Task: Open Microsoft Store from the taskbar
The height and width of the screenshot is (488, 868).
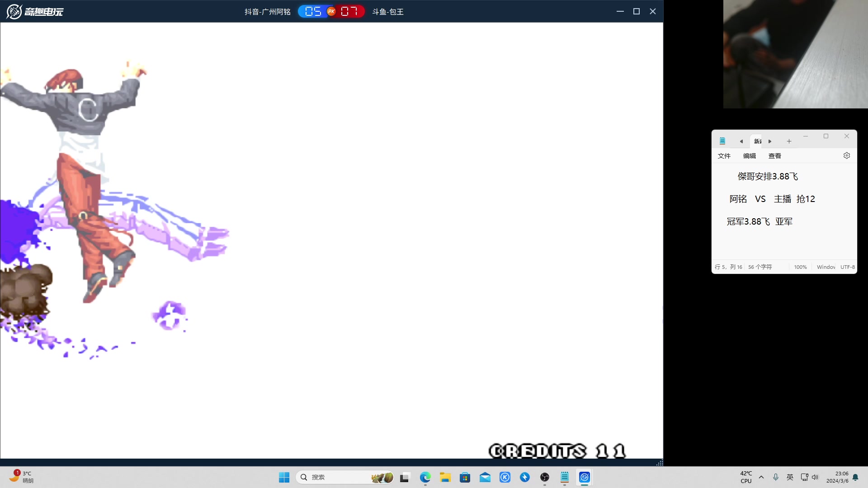Action: click(x=465, y=477)
